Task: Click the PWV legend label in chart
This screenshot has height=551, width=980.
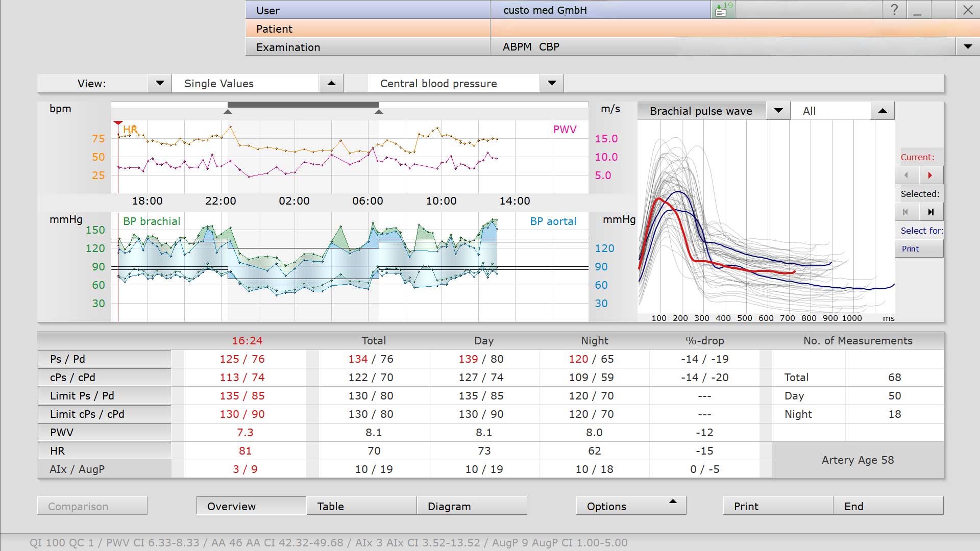Action: pos(565,129)
